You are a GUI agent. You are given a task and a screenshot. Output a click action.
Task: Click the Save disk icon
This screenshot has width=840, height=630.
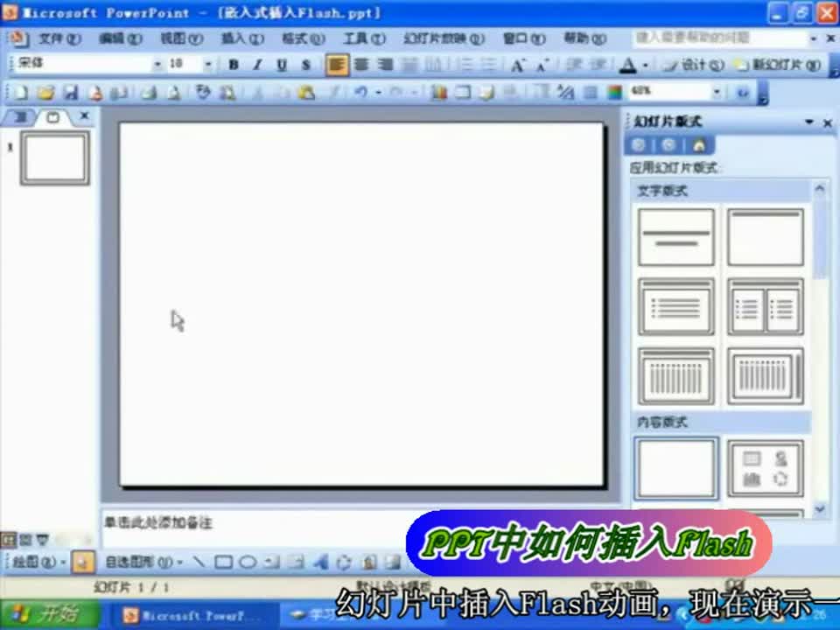tap(71, 93)
